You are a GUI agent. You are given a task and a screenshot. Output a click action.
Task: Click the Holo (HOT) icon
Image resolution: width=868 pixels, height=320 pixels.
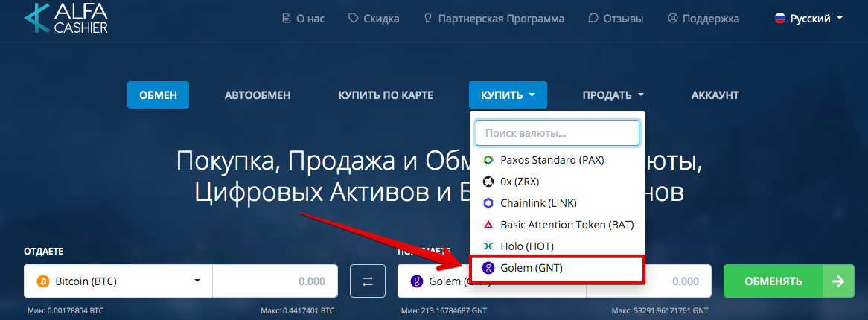click(x=488, y=246)
